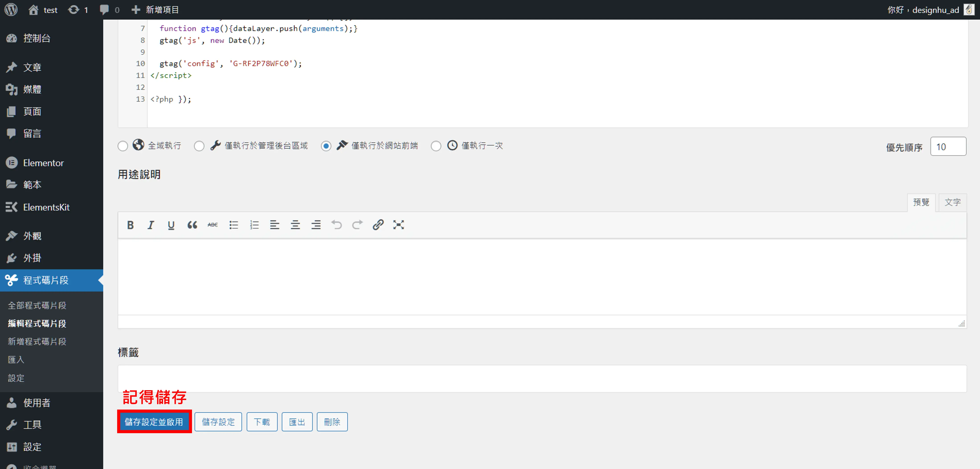Click 新增項目 in admin bar
Screen dimensions: 980x469
[x=155, y=10]
